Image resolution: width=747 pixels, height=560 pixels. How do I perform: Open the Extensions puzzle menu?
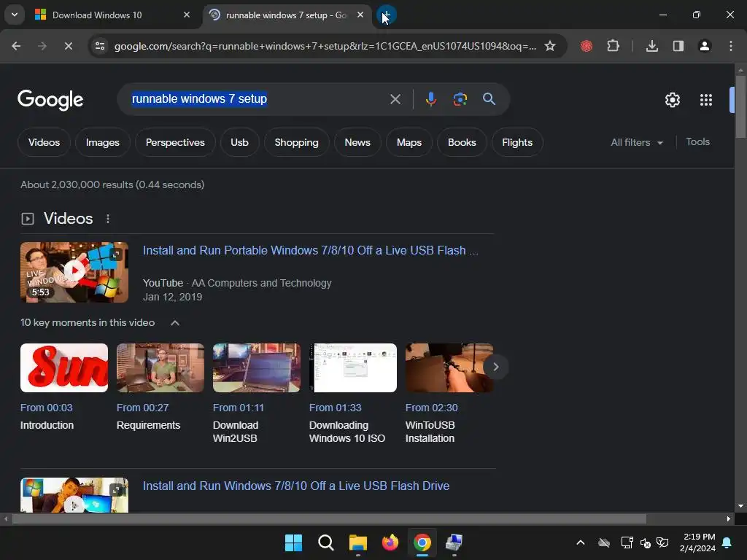click(x=613, y=46)
